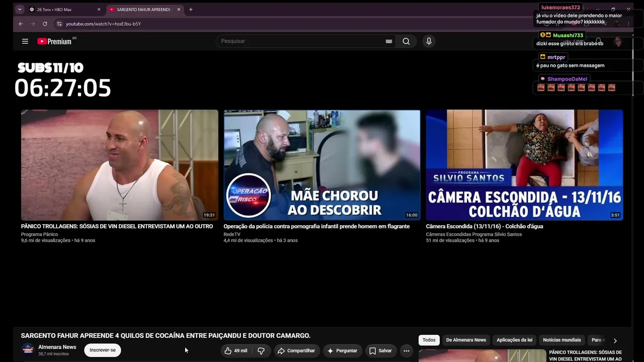
Task: Like the video with 49 mil likes
Action: click(235, 351)
